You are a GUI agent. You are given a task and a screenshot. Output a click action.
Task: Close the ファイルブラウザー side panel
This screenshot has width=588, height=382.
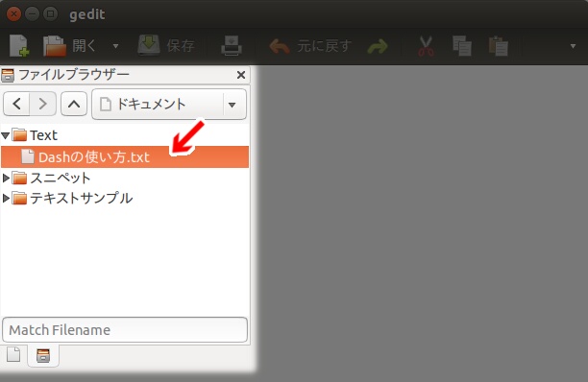(241, 75)
